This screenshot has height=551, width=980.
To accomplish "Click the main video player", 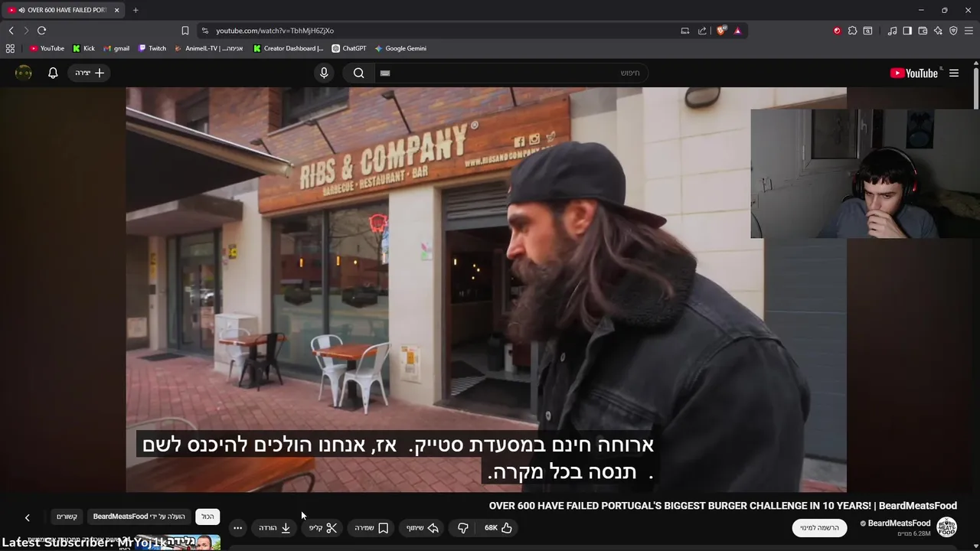I will 486,289.
